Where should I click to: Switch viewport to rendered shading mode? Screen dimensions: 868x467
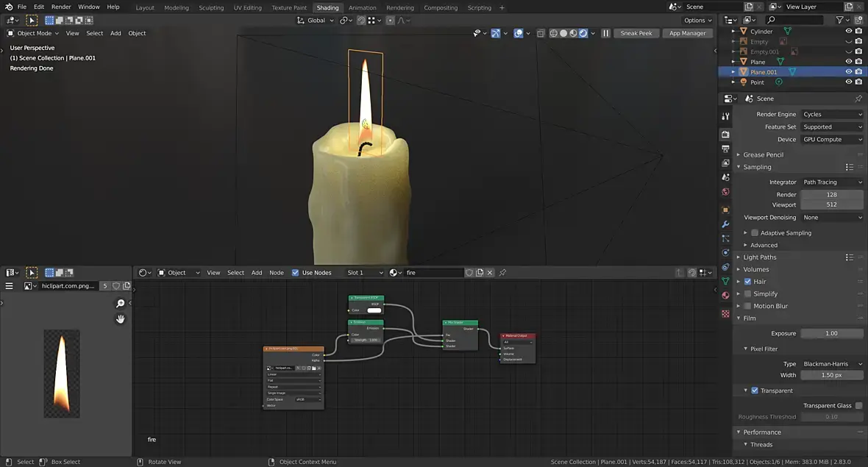[x=583, y=33]
